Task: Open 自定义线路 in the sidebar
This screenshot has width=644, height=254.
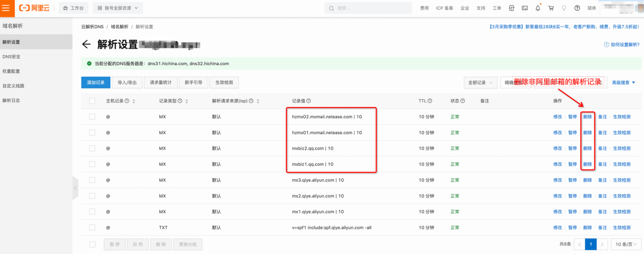Action: 36,86
